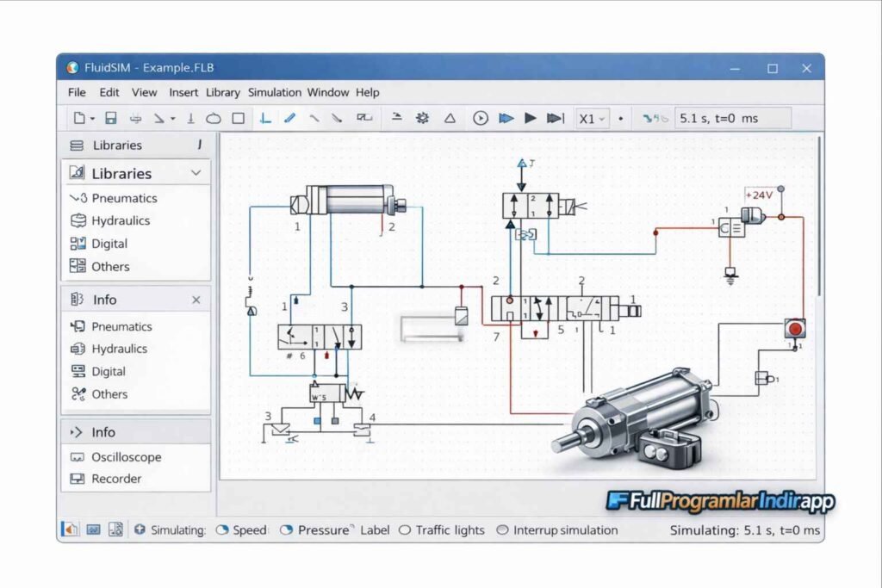This screenshot has height=588, width=882.
Task: Click the triangle icon in toolbar
Action: (449, 118)
